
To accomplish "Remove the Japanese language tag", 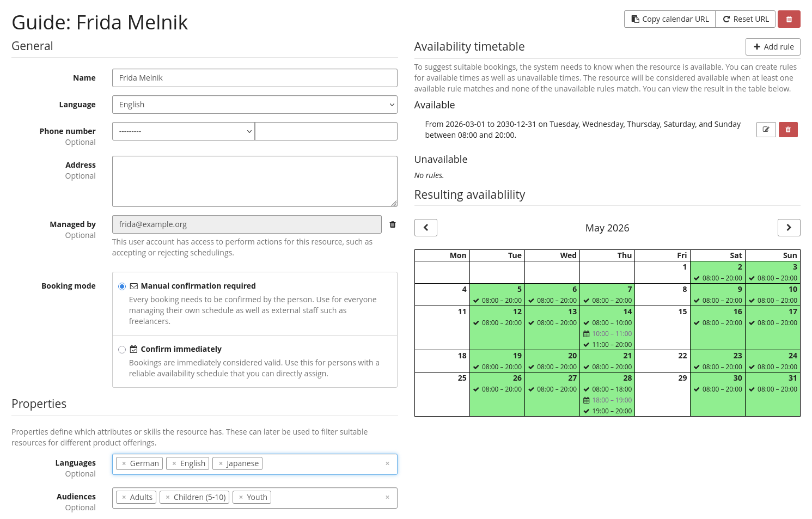I will tap(221, 463).
